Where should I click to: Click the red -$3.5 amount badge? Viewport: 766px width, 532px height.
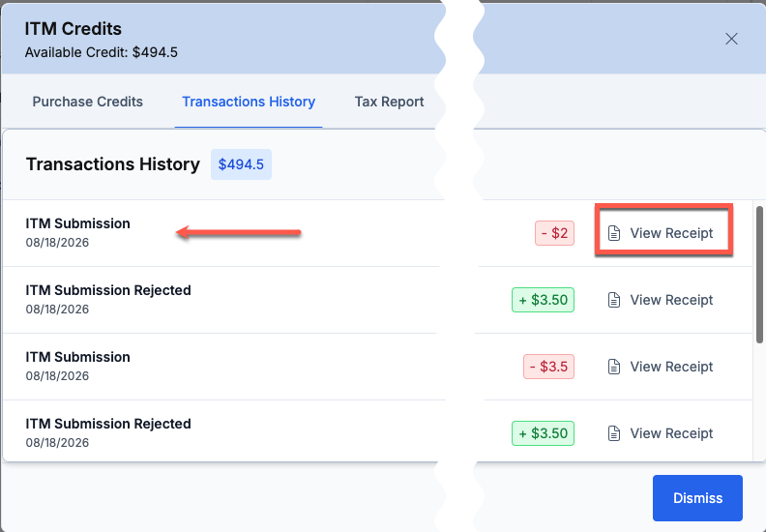[548, 367]
